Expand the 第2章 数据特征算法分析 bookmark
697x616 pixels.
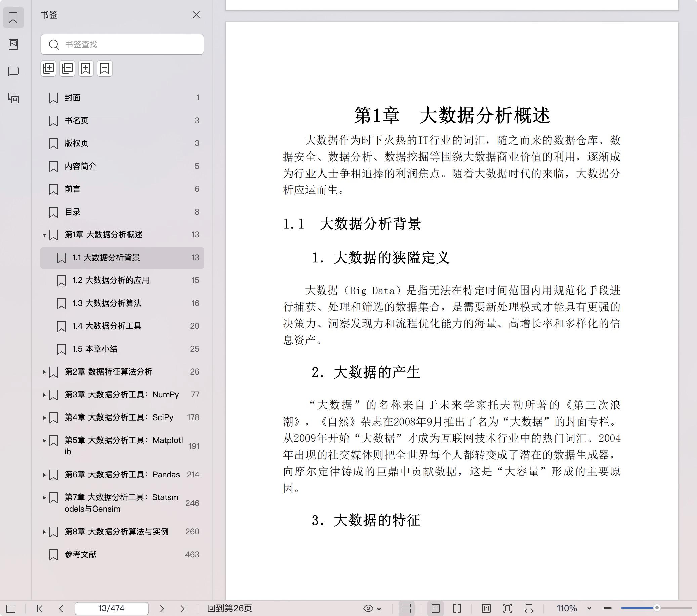click(44, 372)
